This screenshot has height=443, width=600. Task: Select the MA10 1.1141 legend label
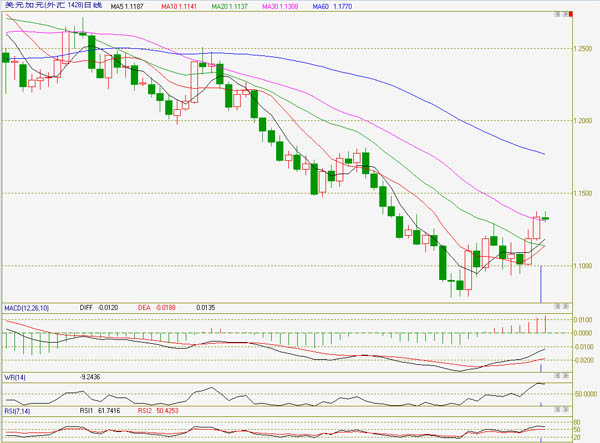click(x=179, y=7)
